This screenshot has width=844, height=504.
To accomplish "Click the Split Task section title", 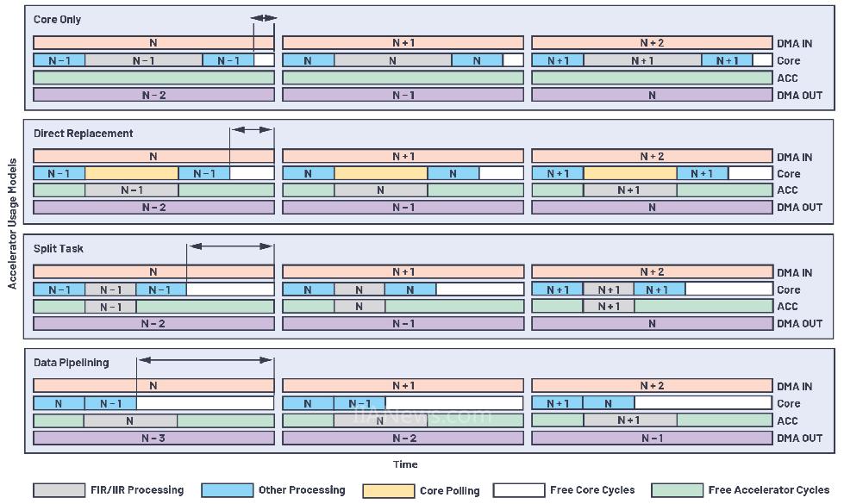I will [59, 249].
